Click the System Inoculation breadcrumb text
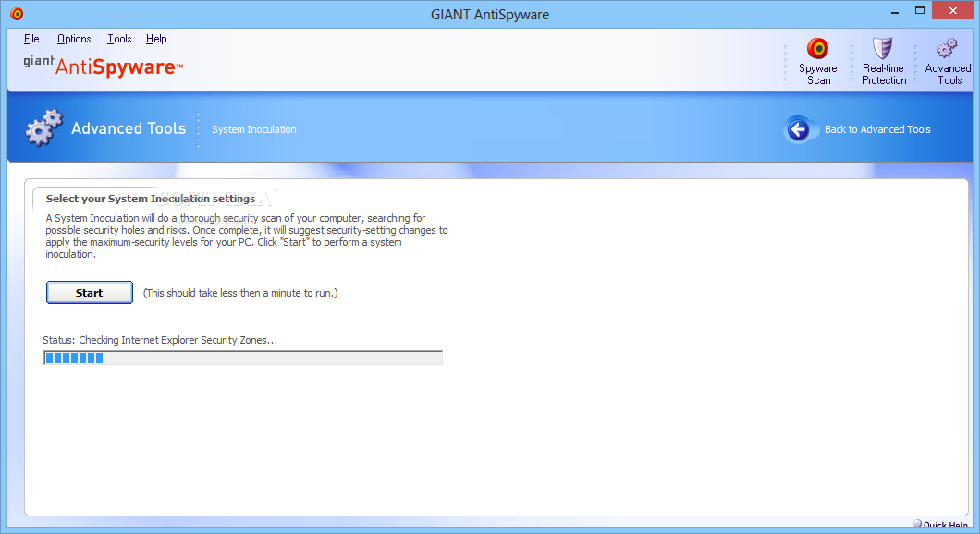The height and width of the screenshot is (534, 980). click(x=253, y=129)
